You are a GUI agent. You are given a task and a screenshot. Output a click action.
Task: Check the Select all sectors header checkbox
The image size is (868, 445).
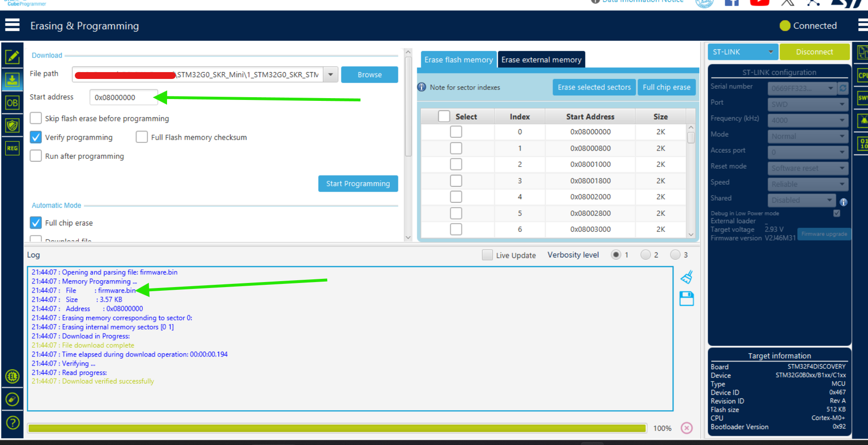pyautogui.click(x=444, y=116)
